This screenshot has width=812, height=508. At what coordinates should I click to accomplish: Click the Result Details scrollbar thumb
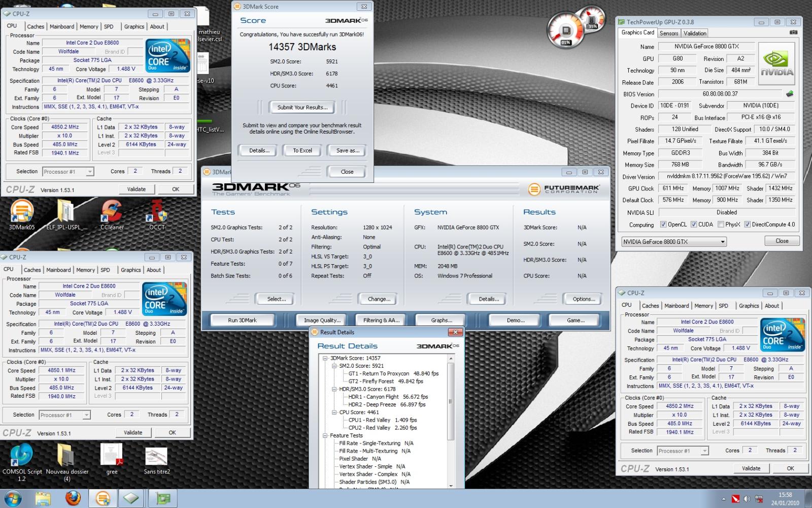(x=451, y=401)
